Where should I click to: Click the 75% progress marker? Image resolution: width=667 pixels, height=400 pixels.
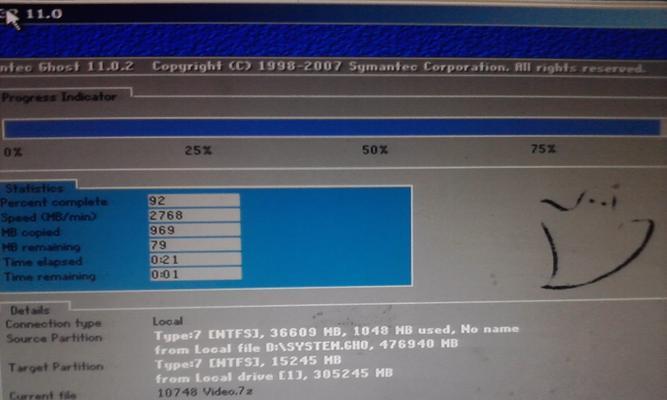pos(543,149)
